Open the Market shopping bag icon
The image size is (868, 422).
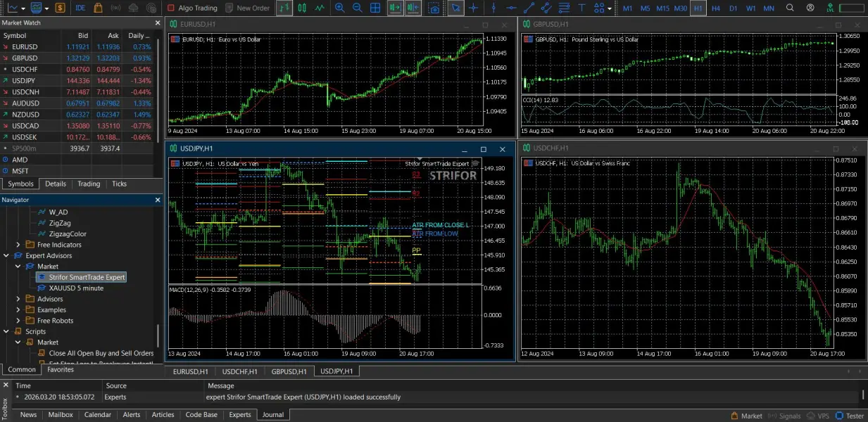98,8
